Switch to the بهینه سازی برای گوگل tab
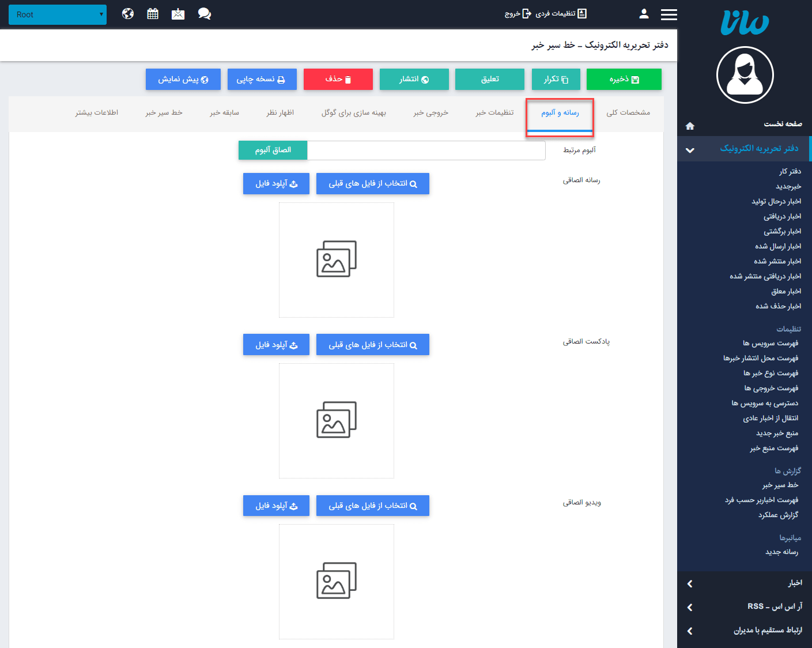This screenshot has height=648, width=812. [x=353, y=113]
